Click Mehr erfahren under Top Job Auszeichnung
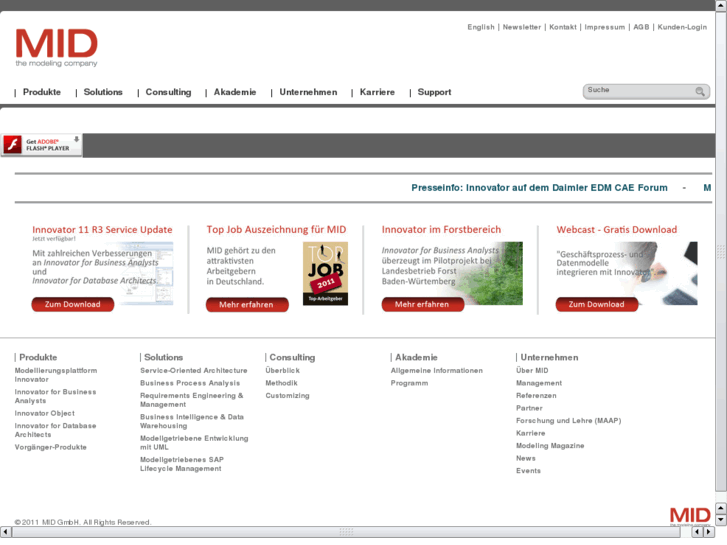This screenshot has height=545, width=727. tap(247, 305)
